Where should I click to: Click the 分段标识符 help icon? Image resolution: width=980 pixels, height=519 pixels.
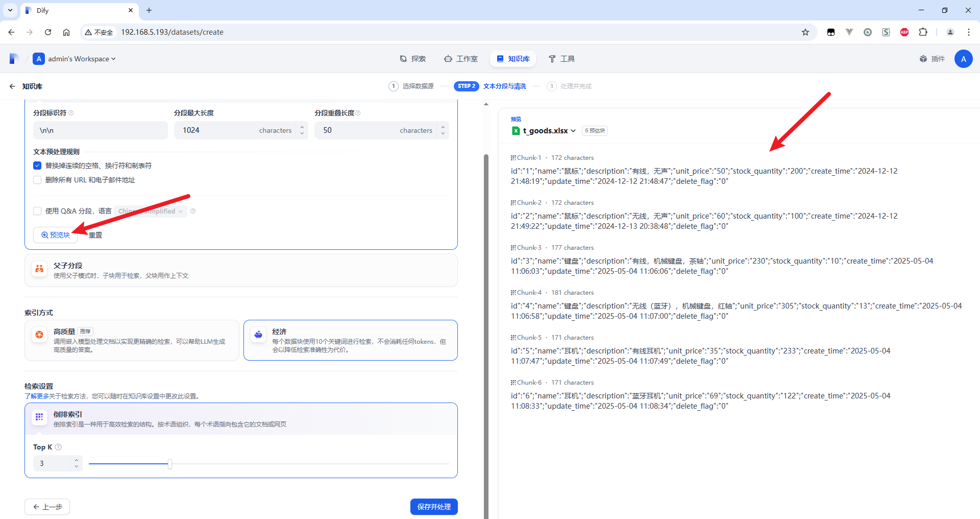(x=71, y=113)
